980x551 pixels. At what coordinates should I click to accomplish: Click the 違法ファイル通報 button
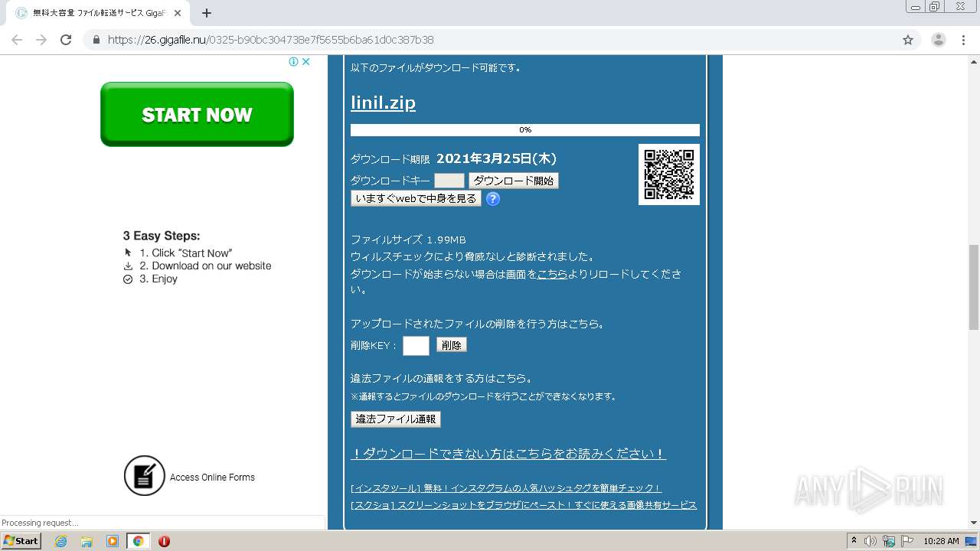[396, 419]
